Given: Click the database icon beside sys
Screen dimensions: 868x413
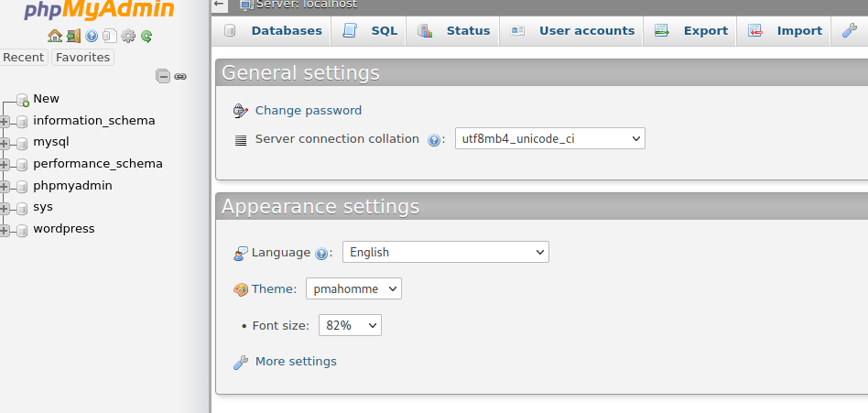Looking at the screenshot, I should 22,208.
